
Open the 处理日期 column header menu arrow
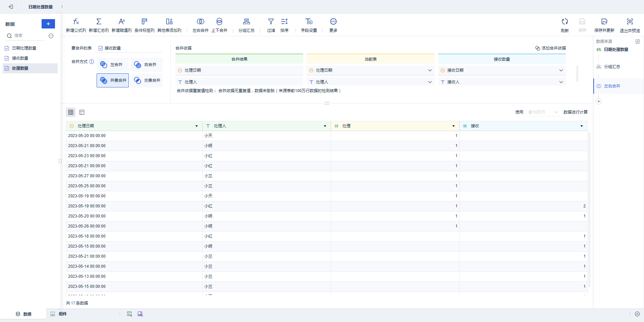(x=197, y=126)
